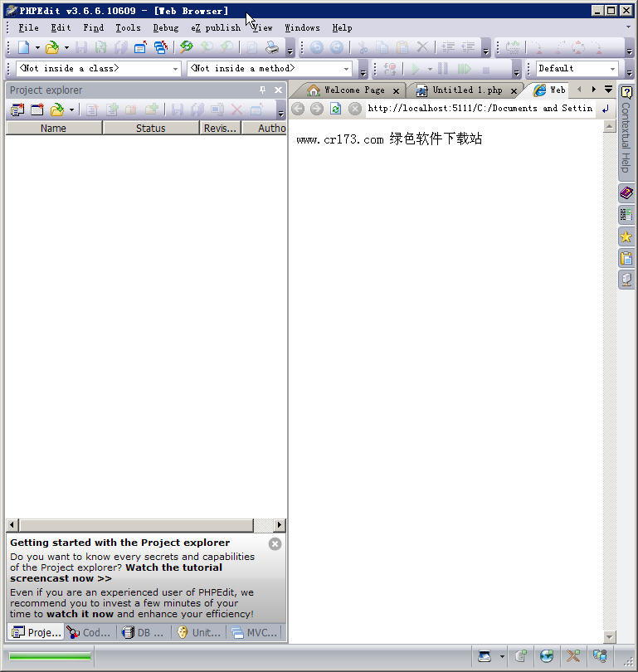The width and height of the screenshot is (638, 672).
Task: Click the Toggle breakpoint debug icon
Action: point(390,69)
